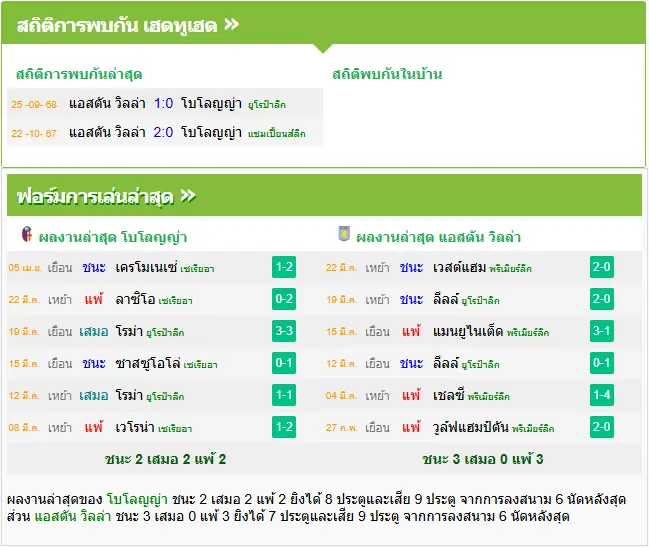649x547 pixels.
Task: Switch to the สถิติพบกันในบ้าน tab
Action: (387, 74)
